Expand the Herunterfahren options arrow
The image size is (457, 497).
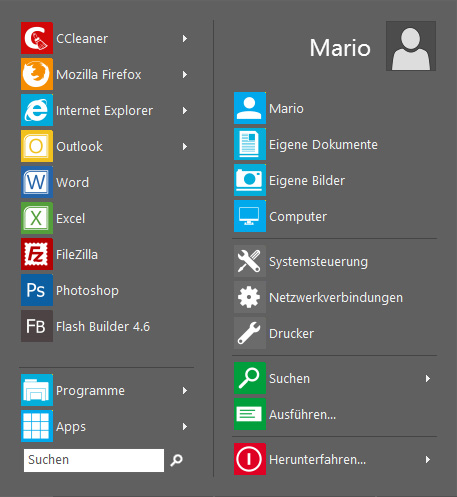tap(428, 460)
